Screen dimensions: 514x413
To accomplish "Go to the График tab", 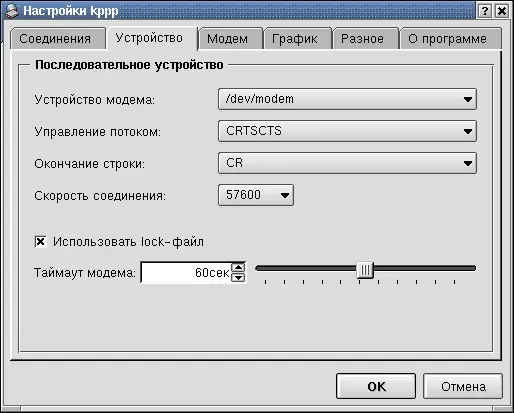I will pyautogui.click(x=298, y=39).
